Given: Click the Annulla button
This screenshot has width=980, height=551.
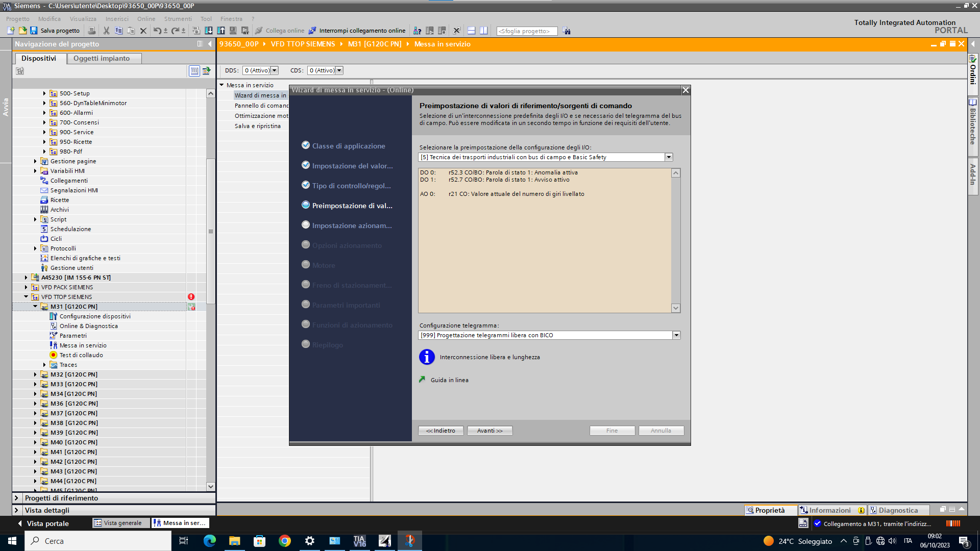Looking at the screenshot, I should tap(661, 431).
